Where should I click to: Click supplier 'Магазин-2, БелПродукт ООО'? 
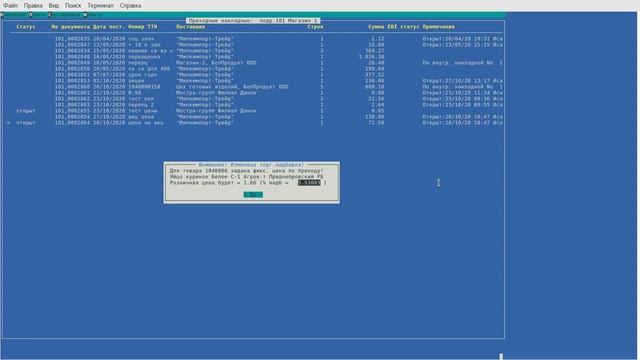click(216, 63)
